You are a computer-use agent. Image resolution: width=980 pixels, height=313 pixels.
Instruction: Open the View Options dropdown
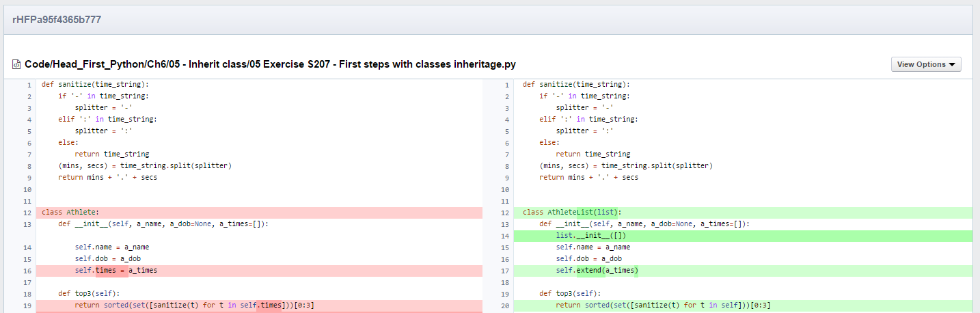926,64
